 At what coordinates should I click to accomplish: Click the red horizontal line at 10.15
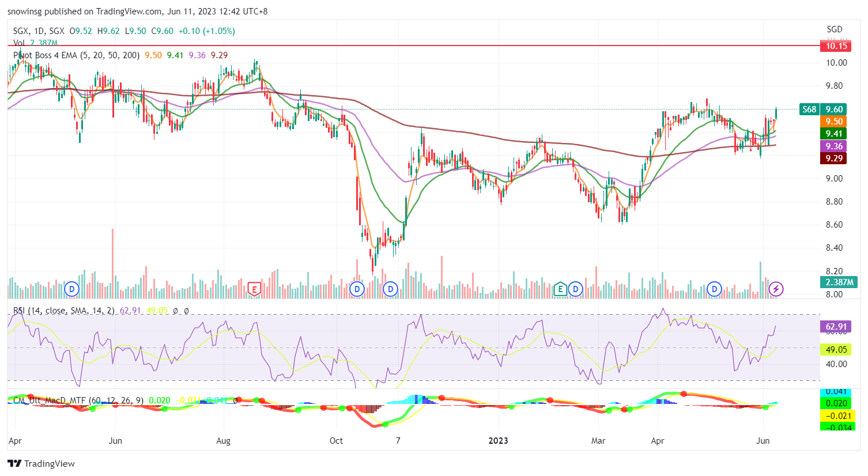click(x=413, y=45)
